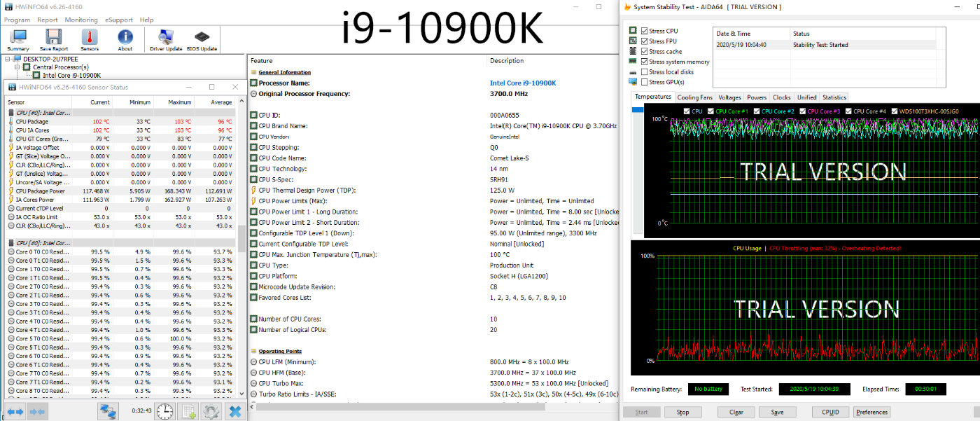Click the lightning icon of CPU Package Power row
Screen dimensions: 980x421
pyautogui.click(x=10, y=191)
